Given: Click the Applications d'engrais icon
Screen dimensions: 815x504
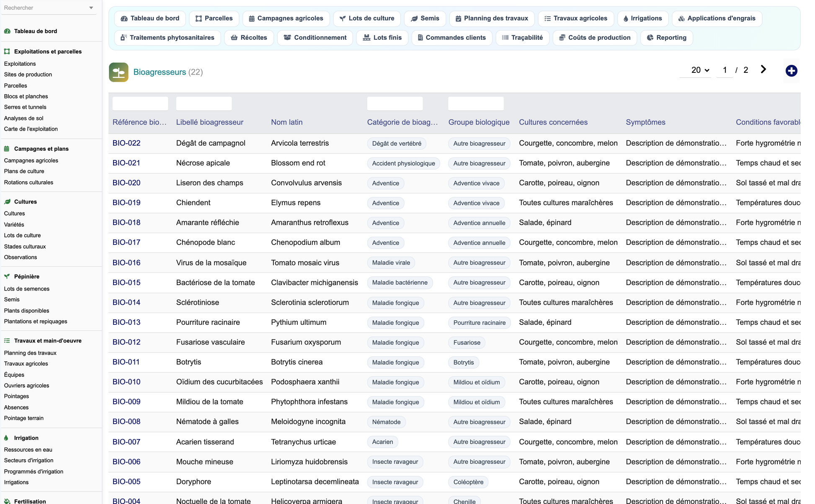Looking at the screenshot, I should (x=681, y=18).
